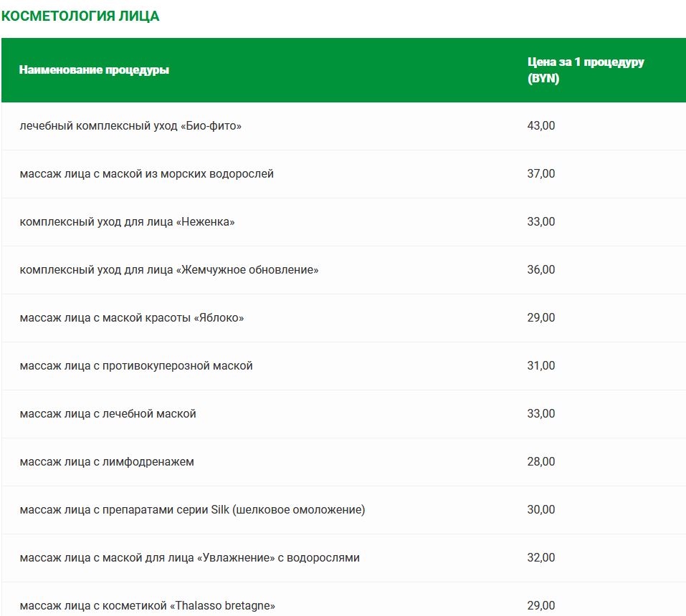The height and width of the screenshot is (616, 686).
Task: Click the лимфодренажем massage procedure
Action: [x=107, y=462]
